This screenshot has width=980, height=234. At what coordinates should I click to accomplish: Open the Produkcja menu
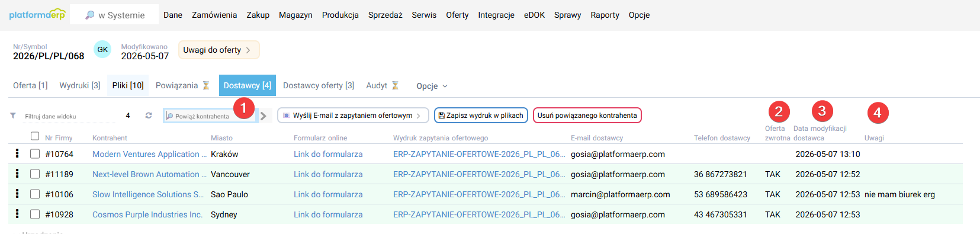pos(340,15)
